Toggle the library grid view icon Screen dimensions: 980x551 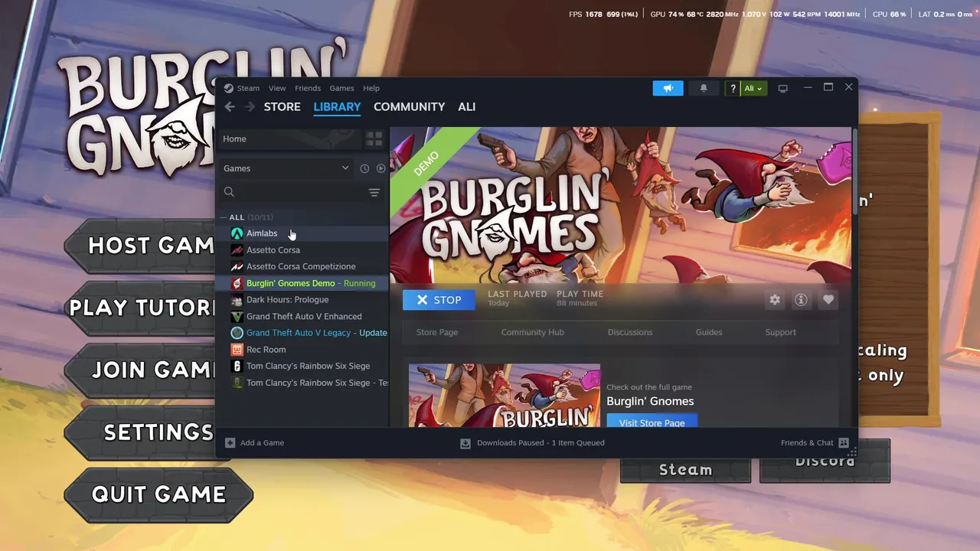[374, 139]
